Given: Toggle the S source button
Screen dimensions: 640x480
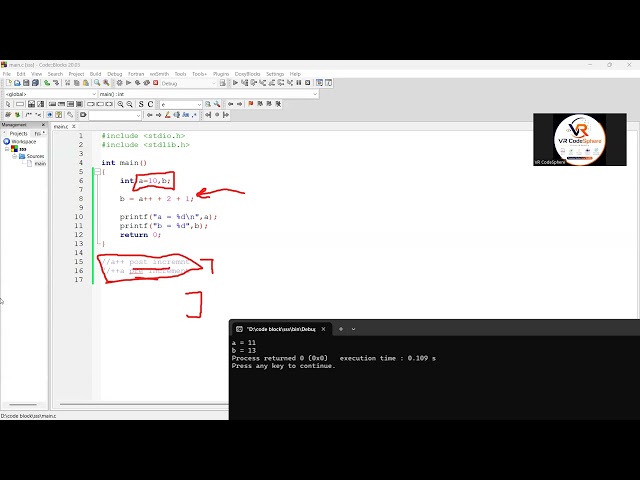Looking at the screenshot, I should pos(141,104).
